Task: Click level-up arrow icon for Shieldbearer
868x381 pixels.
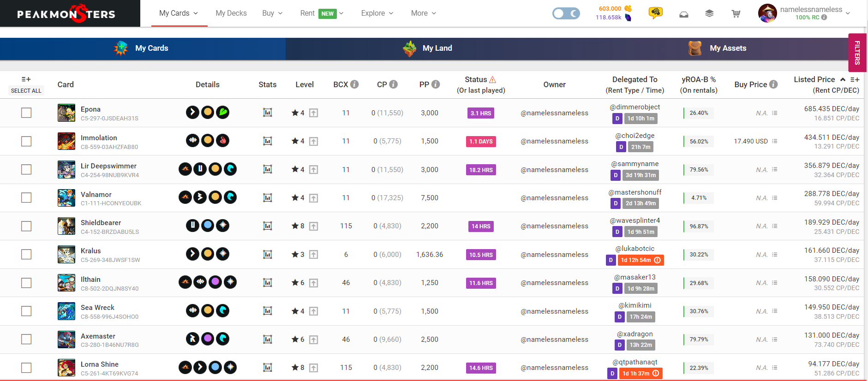Action: tap(314, 226)
